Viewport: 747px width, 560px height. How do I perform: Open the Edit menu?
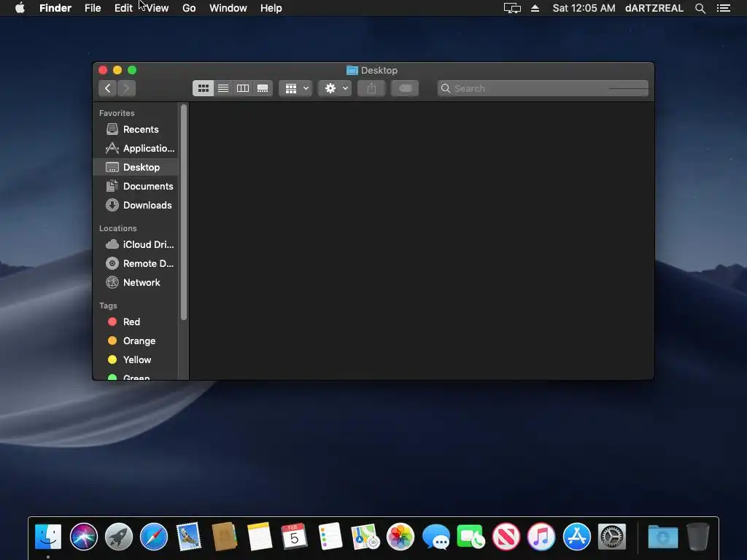(123, 8)
